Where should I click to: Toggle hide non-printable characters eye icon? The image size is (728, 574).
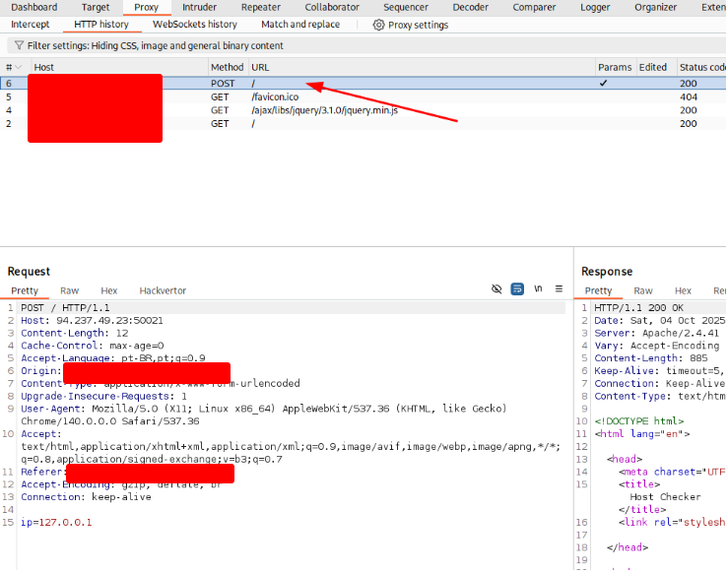[x=496, y=289]
